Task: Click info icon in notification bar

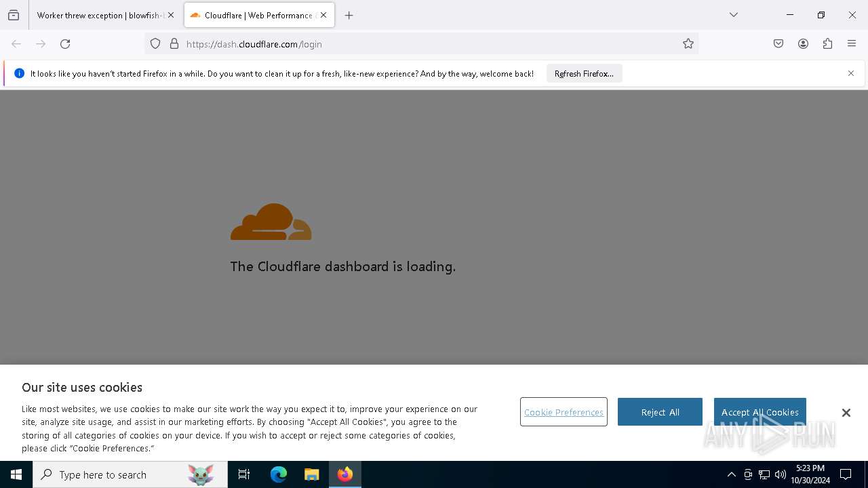Action: pyautogui.click(x=19, y=73)
